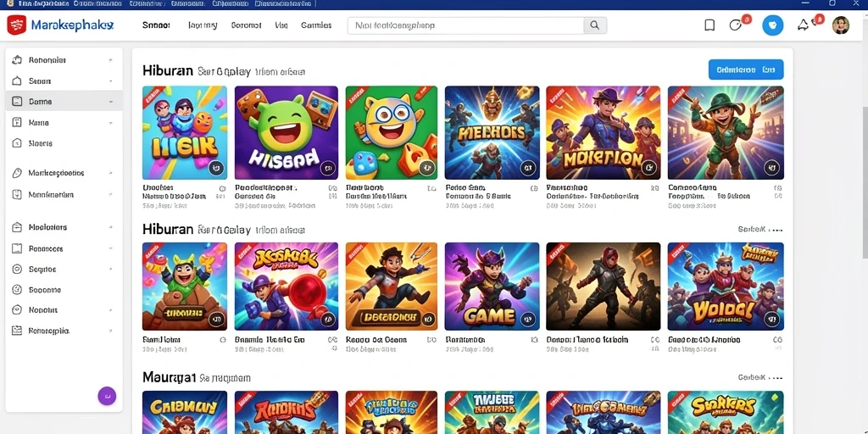This screenshot has width=868, height=434.
Task: Click the "Marakephakey" brand name text
Action: tap(73, 25)
